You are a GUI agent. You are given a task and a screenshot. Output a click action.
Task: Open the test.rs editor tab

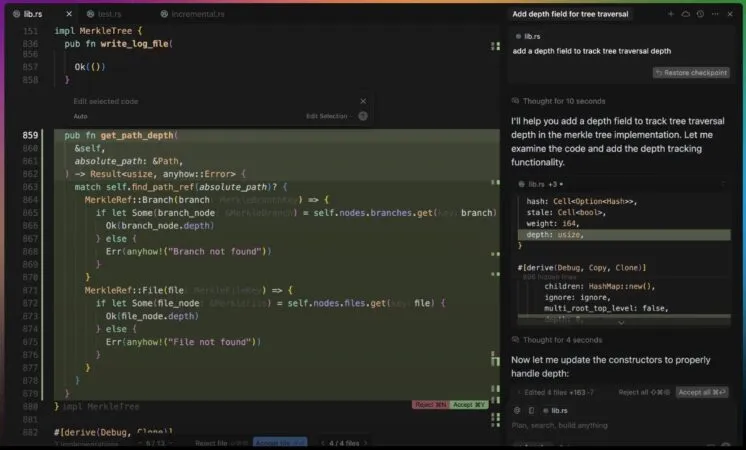(105, 14)
